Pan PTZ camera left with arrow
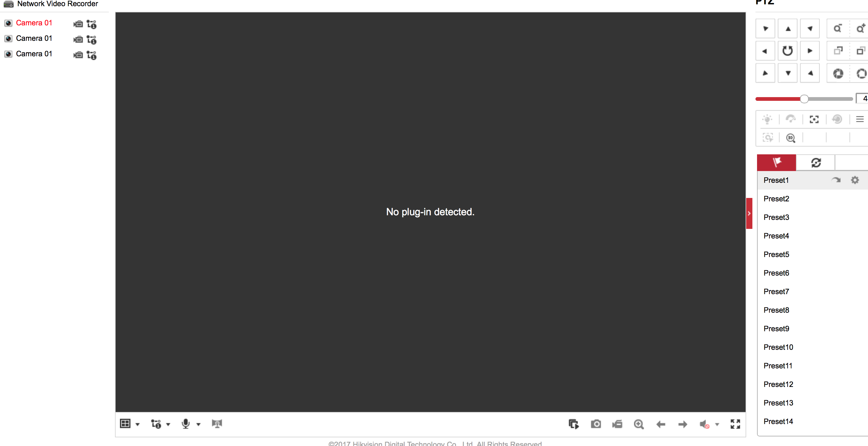This screenshot has height=446, width=868. 765,51
